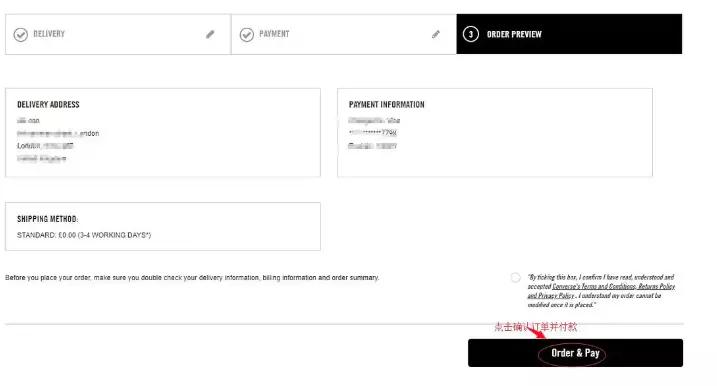Open Converse's Terms and Conditions link
This screenshot has width=717, height=386.
pos(594,286)
